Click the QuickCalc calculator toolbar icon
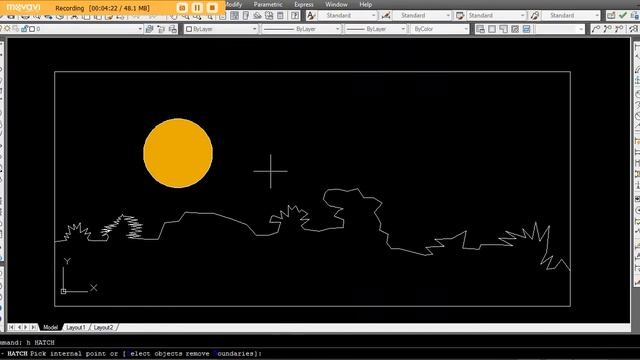 [x=280, y=16]
